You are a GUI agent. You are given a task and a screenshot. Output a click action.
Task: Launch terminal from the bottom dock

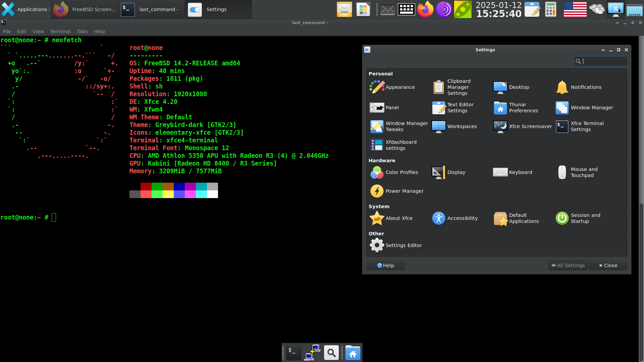(x=293, y=353)
